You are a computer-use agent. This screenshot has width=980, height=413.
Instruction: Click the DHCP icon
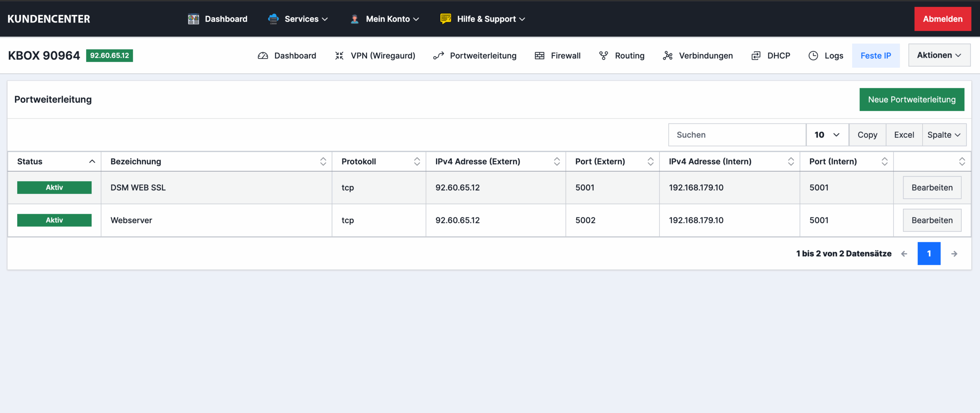[756, 56]
